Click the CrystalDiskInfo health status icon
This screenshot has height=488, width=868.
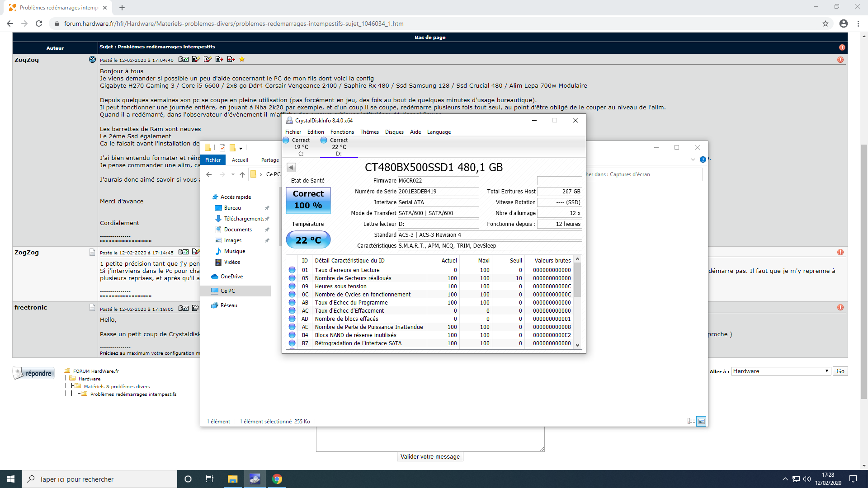pyautogui.click(x=308, y=200)
